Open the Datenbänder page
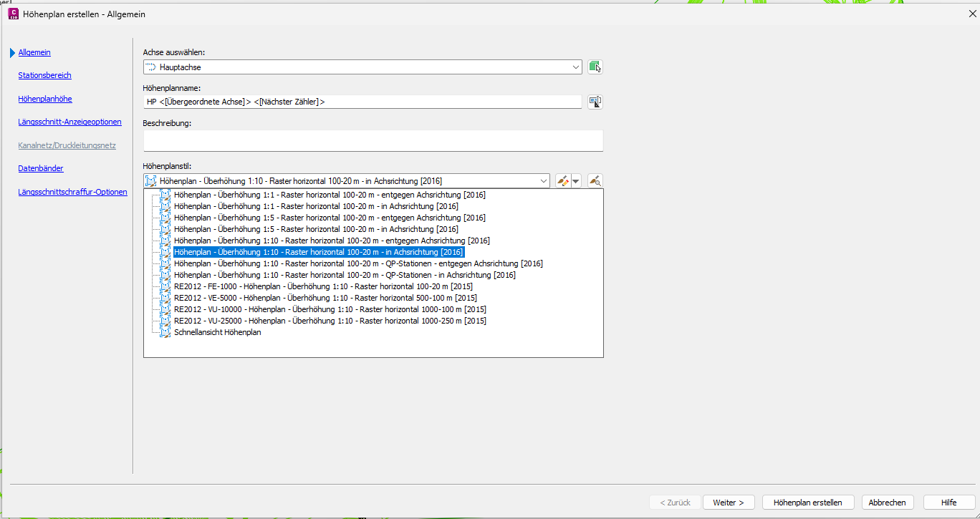Viewport: 980px width, 519px height. 41,168
